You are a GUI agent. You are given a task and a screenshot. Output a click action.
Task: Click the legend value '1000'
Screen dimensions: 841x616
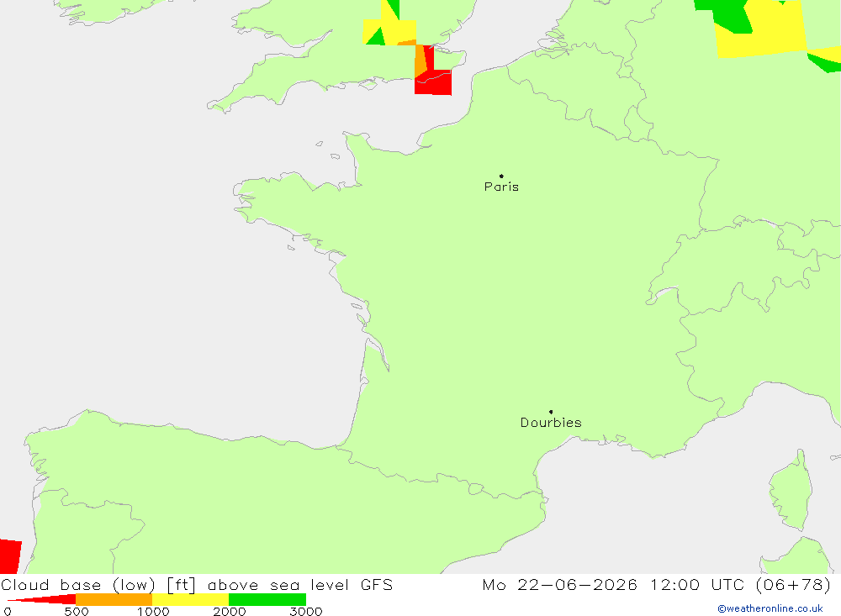[153, 612]
